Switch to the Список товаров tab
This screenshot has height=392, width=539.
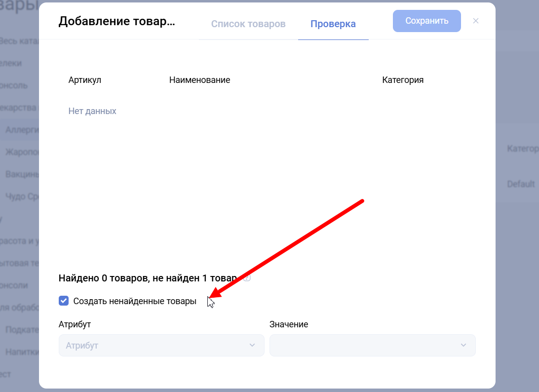pyautogui.click(x=248, y=24)
